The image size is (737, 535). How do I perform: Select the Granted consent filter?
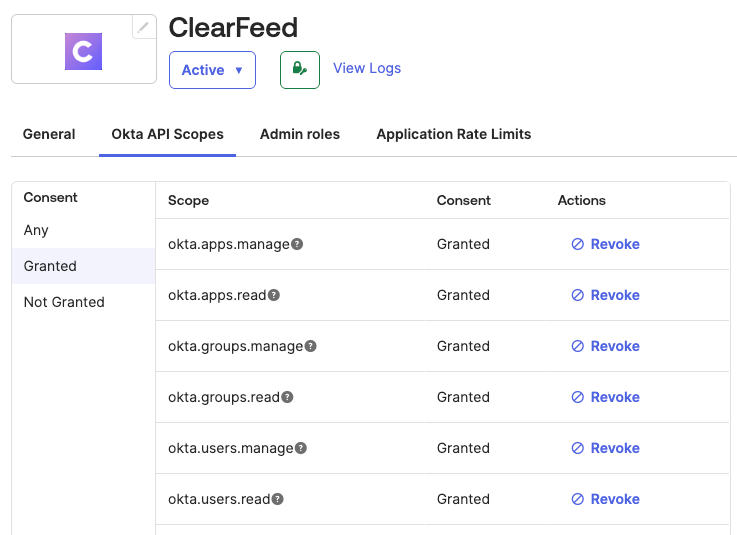coord(50,266)
